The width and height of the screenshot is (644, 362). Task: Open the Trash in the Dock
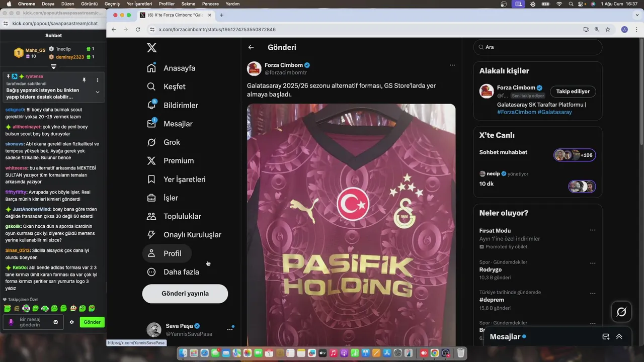click(460, 353)
